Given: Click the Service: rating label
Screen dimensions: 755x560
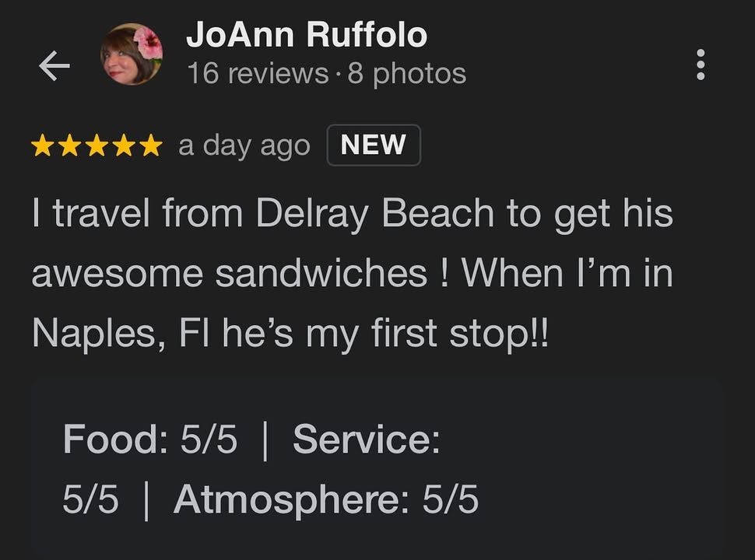Looking at the screenshot, I should click(367, 439).
